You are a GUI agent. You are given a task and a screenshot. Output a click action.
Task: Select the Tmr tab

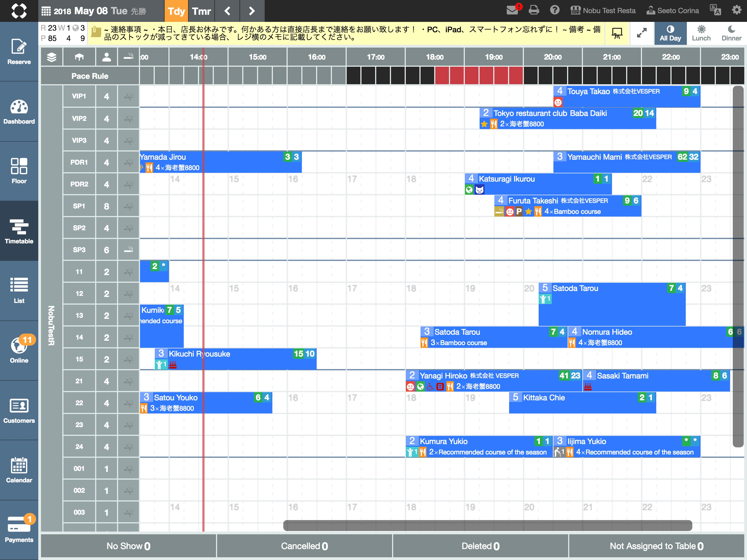pos(201,11)
